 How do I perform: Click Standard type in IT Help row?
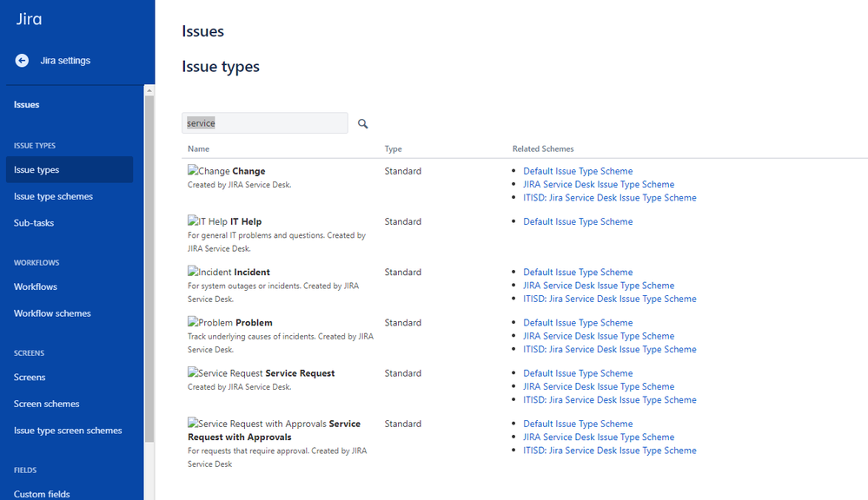click(x=403, y=221)
